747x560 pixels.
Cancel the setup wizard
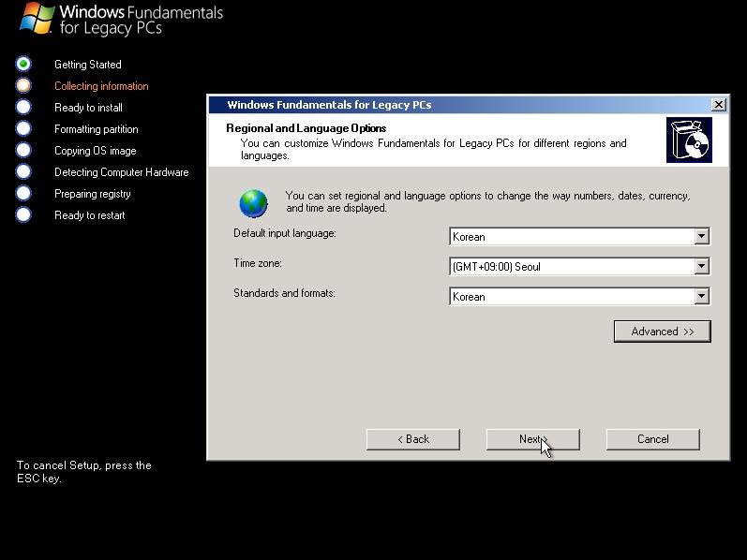click(652, 439)
